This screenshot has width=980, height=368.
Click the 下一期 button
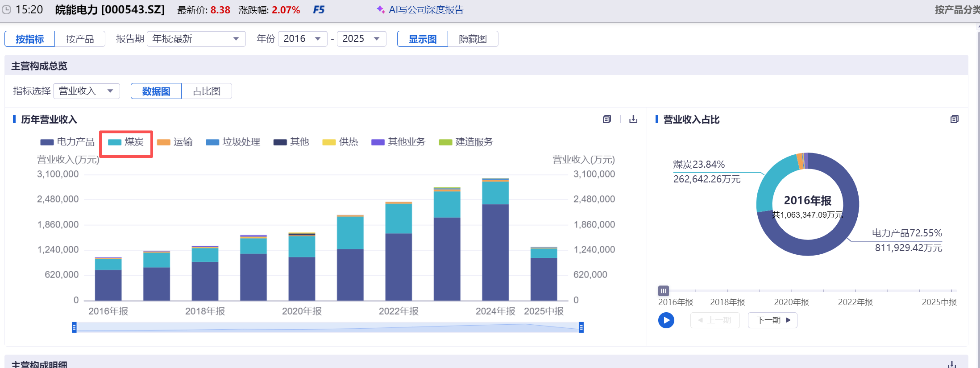point(772,320)
